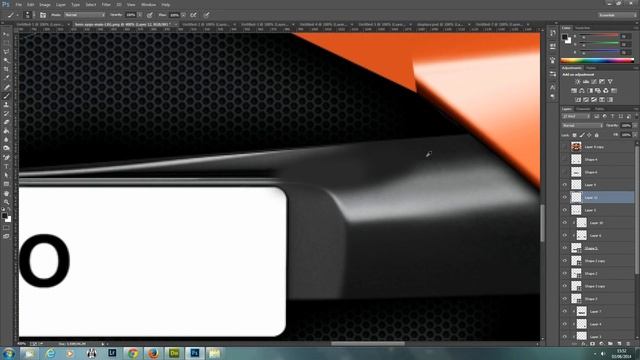Click the Layer 8 copy thumbnail
This screenshot has width=640, height=360.
point(576,147)
